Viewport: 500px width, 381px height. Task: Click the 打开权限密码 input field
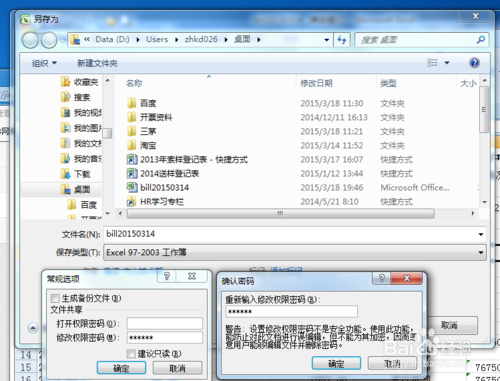tap(165, 323)
